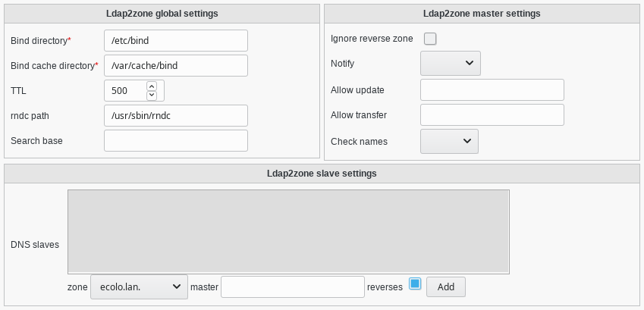Screen dimensions: 644x310
Task: Click the Check names label
Action: [x=359, y=142]
